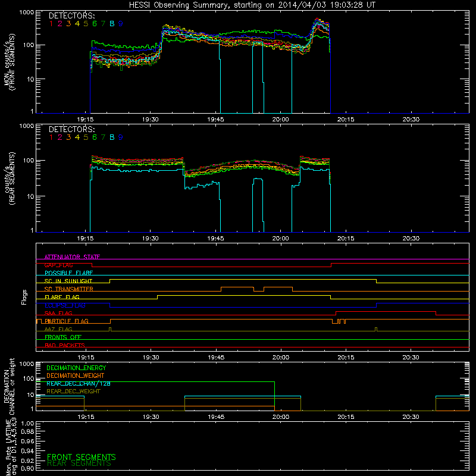Screen dimensions: 476x476
Task: Click detector 6 legend number in front segments plot
Action: [x=95, y=24]
